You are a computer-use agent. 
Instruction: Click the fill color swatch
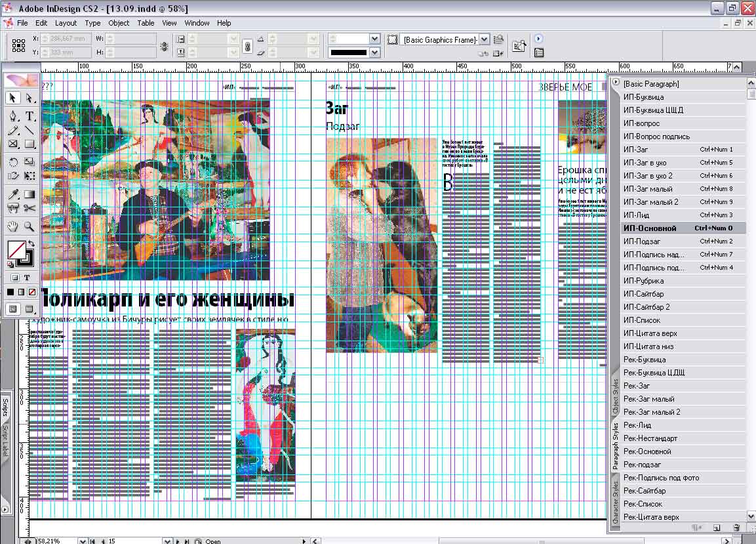click(16, 250)
